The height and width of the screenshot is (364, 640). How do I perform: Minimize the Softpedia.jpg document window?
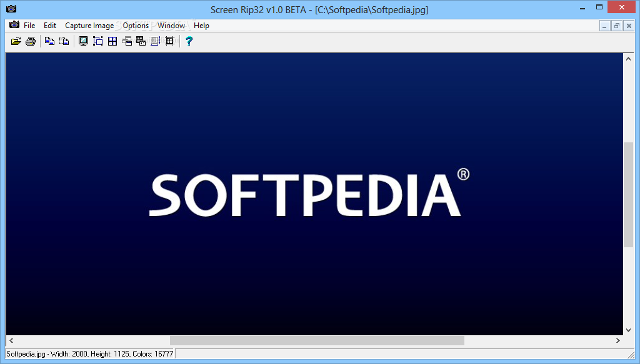604,26
